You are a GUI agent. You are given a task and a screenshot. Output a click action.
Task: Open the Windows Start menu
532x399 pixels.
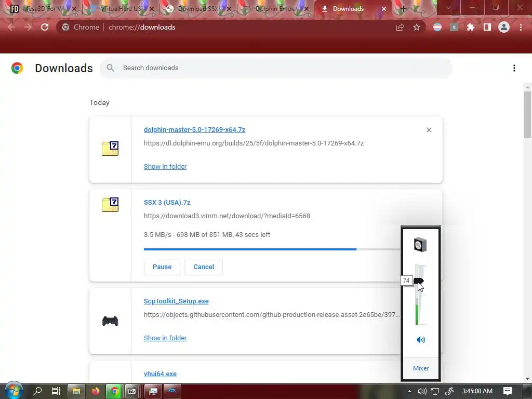tap(14, 391)
